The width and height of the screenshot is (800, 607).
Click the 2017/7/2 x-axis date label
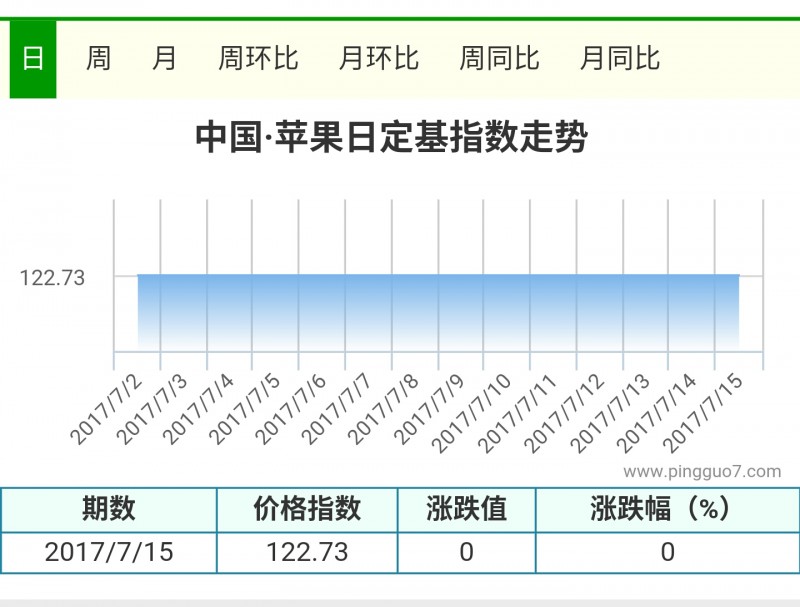(x=106, y=410)
